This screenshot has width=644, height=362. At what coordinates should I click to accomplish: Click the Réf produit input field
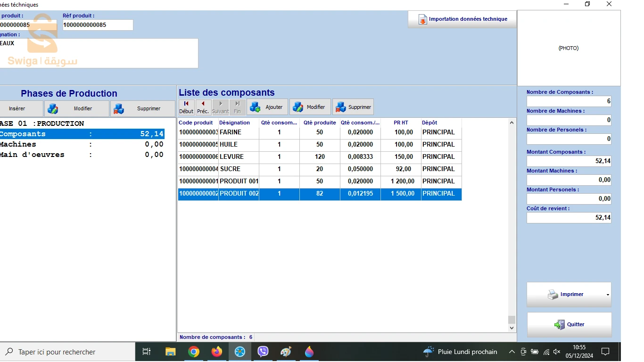tap(98, 25)
